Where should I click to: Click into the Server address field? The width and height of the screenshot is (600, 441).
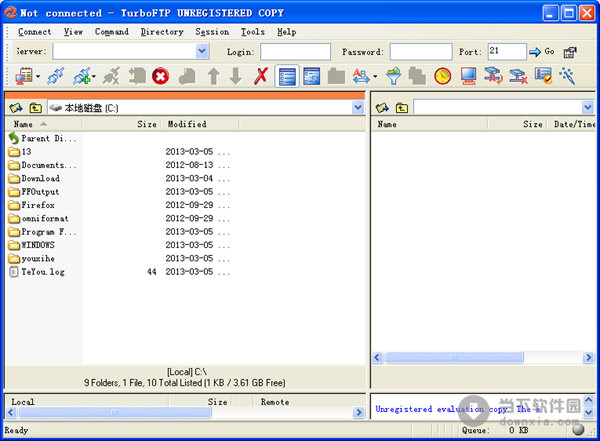125,51
